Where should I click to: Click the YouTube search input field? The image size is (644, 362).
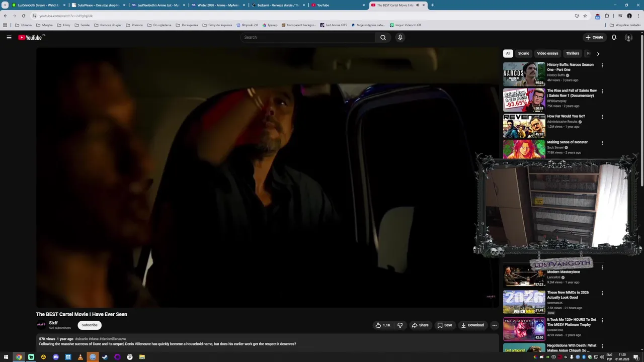pos(308,37)
